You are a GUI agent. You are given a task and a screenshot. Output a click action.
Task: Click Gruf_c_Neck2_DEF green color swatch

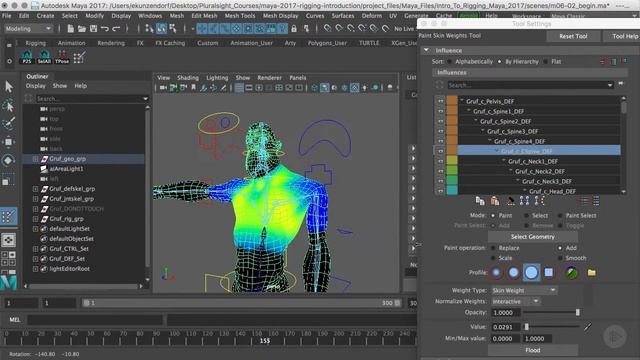point(452,171)
